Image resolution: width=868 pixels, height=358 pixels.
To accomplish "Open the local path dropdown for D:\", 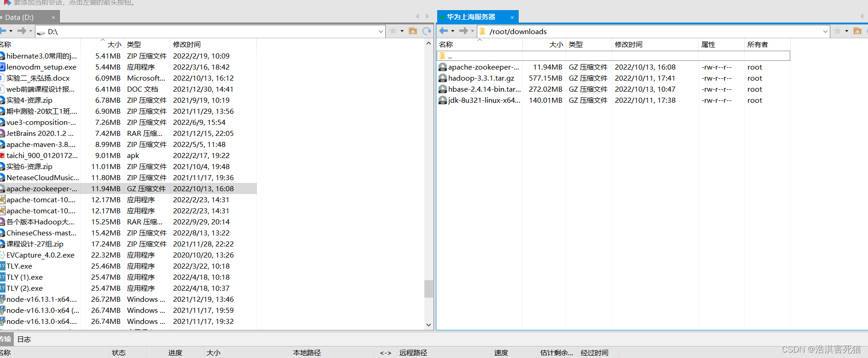I will [x=381, y=31].
